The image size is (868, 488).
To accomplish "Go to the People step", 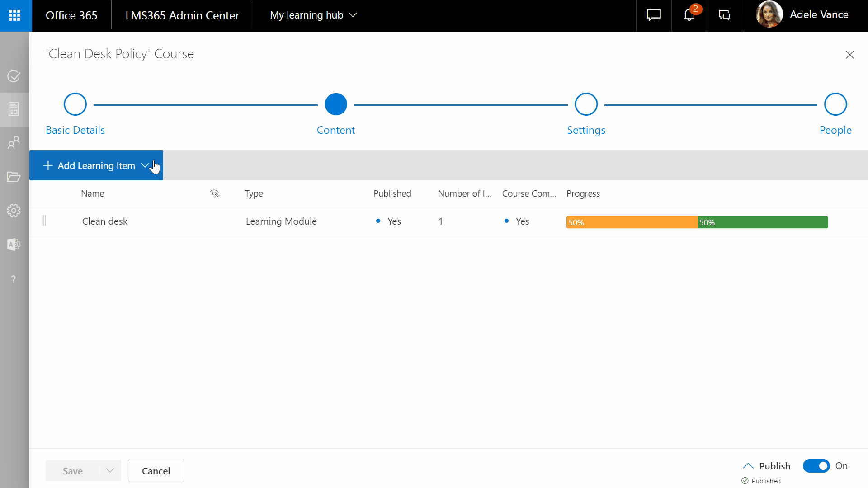I will pyautogui.click(x=835, y=104).
